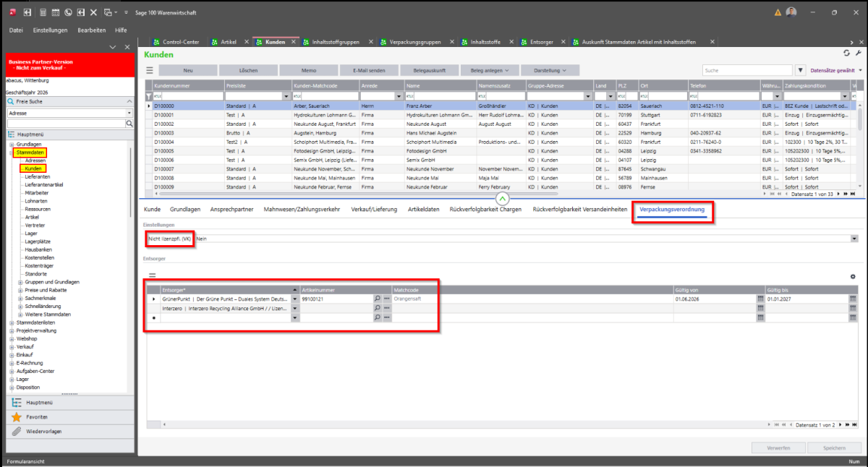
Task: Close the left navigation panel
Action: pos(127,47)
